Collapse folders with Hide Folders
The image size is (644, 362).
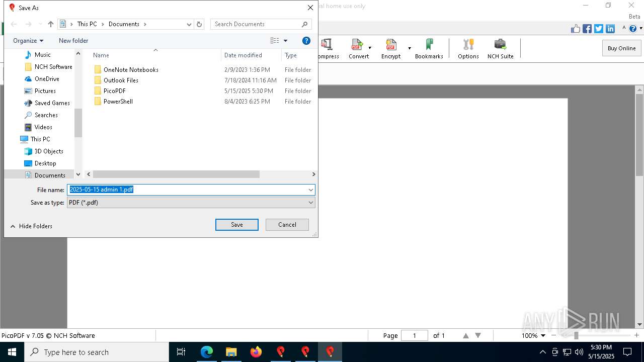click(x=31, y=226)
